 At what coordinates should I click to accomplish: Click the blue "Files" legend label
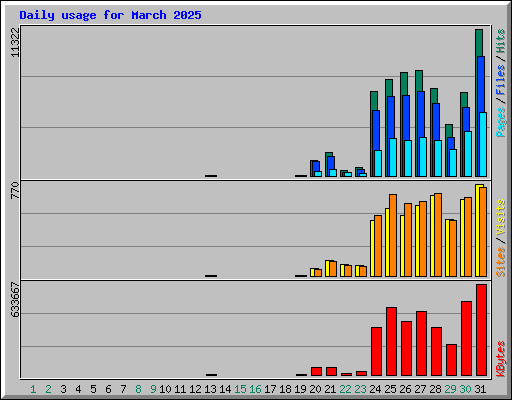coord(501,80)
